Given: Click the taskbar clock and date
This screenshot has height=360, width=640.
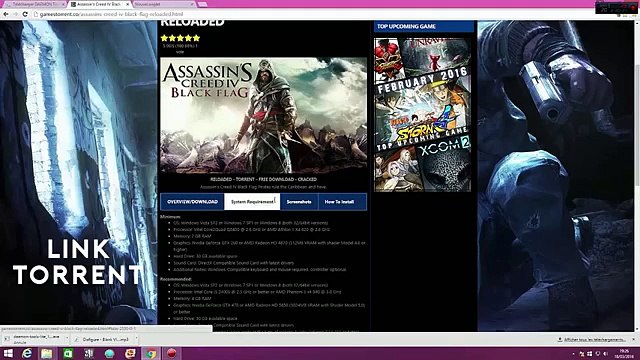Looking at the screenshot, I should point(624,354).
